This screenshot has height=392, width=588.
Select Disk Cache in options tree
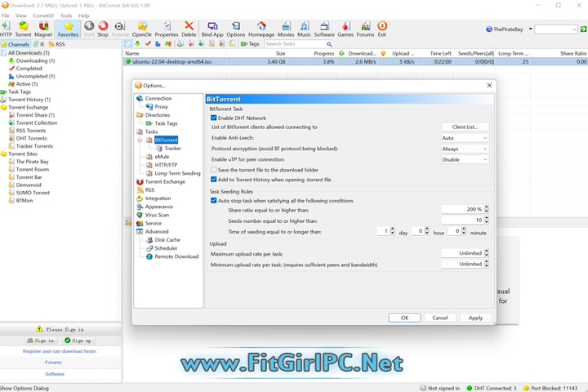click(167, 239)
